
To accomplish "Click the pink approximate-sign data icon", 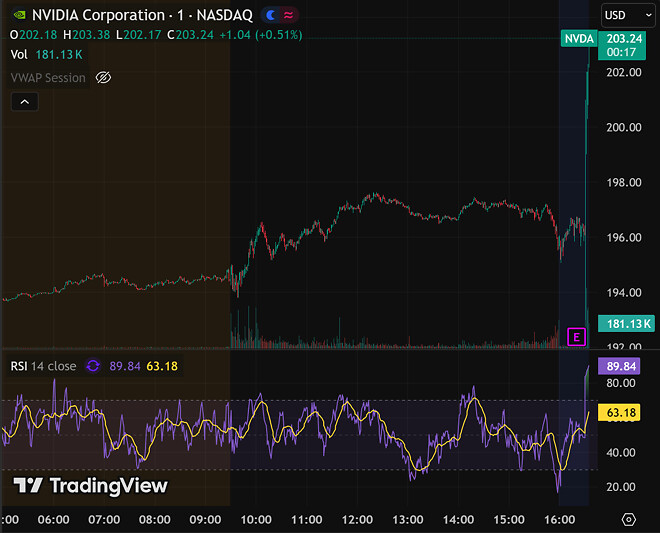I will tap(288, 16).
